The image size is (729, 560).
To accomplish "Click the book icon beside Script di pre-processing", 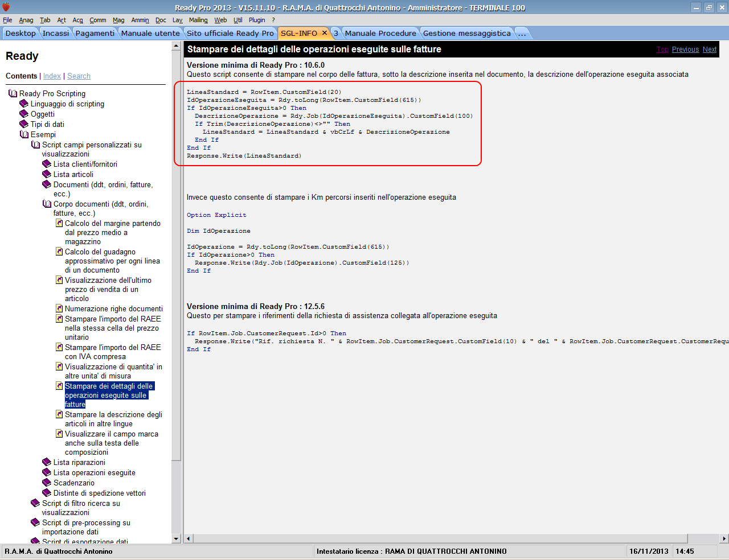I will (35, 522).
